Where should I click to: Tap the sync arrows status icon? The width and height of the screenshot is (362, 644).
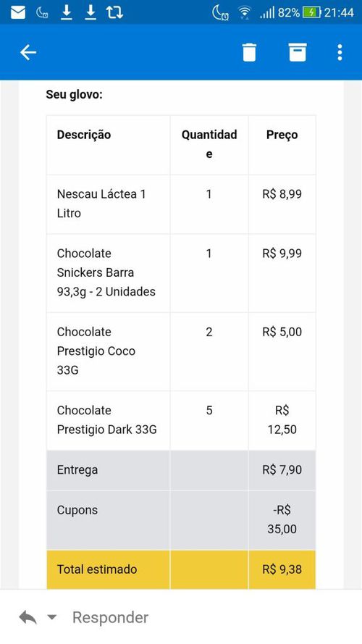click(x=114, y=13)
